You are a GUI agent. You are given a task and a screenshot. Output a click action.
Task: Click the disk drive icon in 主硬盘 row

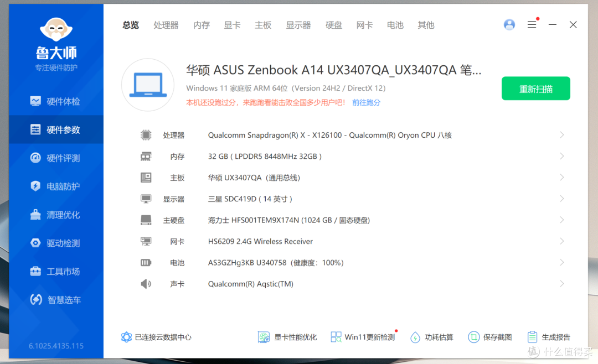point(146,220)
